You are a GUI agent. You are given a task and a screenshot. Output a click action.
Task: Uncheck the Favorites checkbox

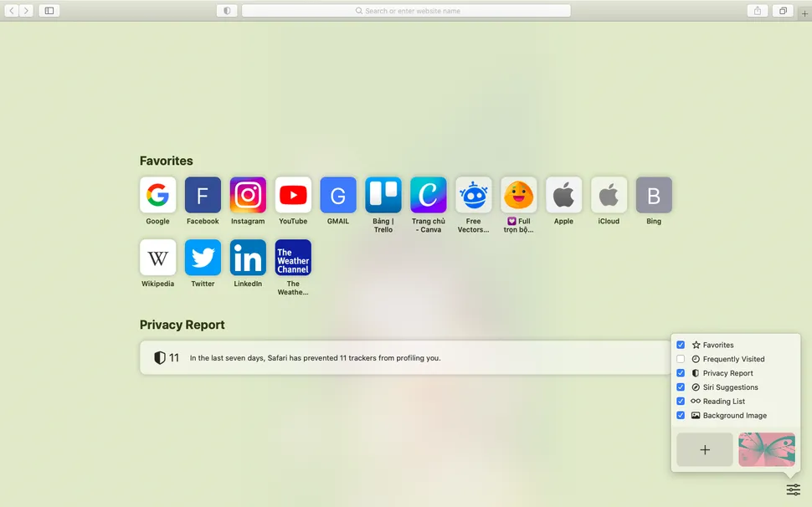click(x=681, y=345)
